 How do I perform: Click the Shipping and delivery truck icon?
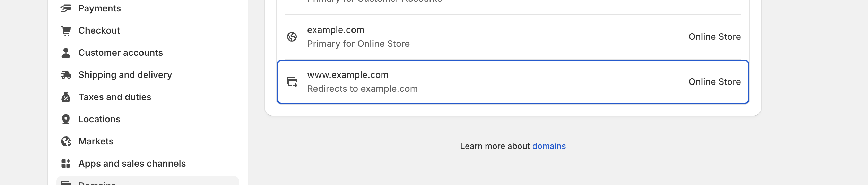pos(66,75)
